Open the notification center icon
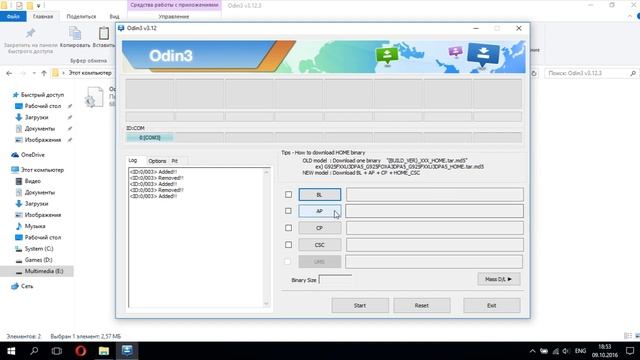This screenshot has width=640, height=360. (x=630, y=351)
